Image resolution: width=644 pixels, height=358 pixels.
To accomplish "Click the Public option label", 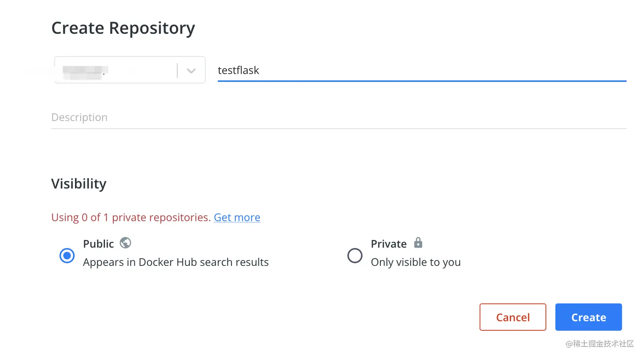I will pyautogui.click(x=98, y=244).
